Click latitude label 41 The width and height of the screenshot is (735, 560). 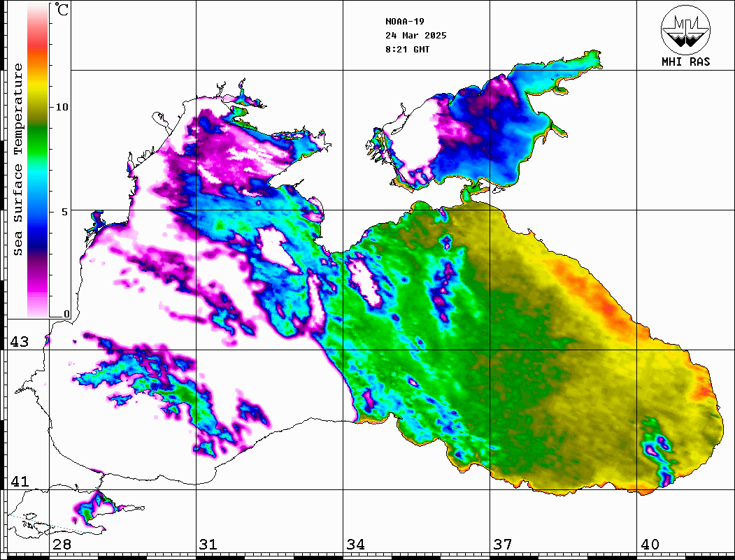click(20, 481)
